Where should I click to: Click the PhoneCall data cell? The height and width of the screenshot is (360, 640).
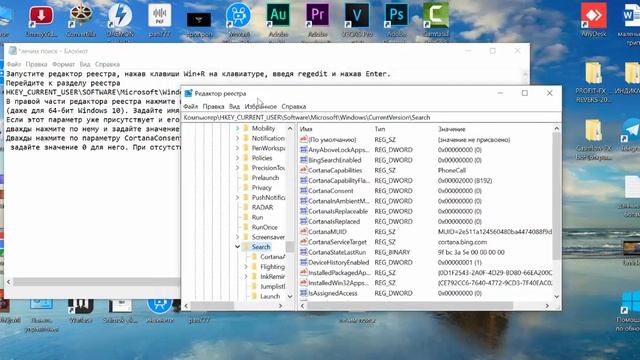click(x=451, y=170)
